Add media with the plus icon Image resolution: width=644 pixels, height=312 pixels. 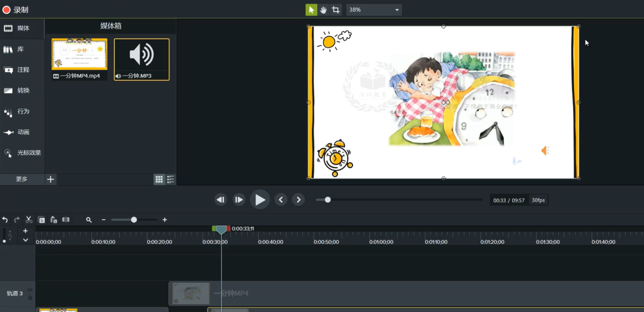coord(51,179)
